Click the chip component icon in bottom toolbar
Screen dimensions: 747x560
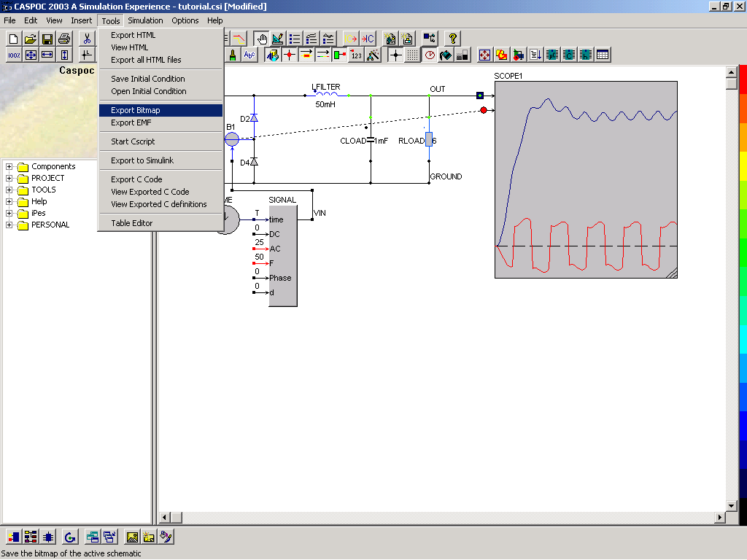(47, 537)
